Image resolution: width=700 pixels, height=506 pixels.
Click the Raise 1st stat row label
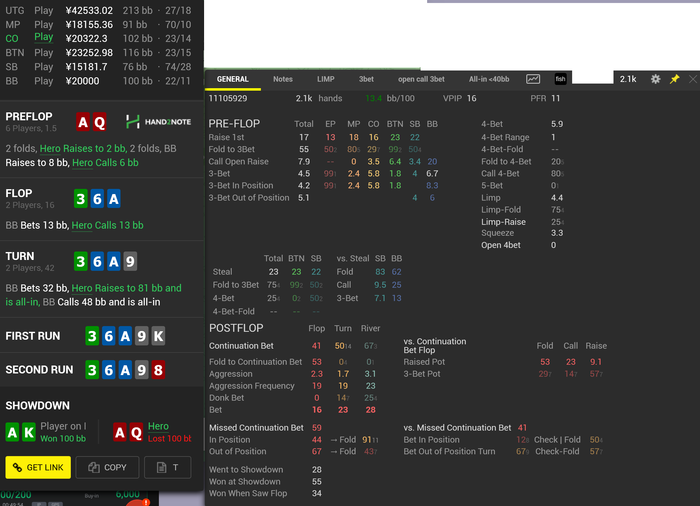point(226,137)
